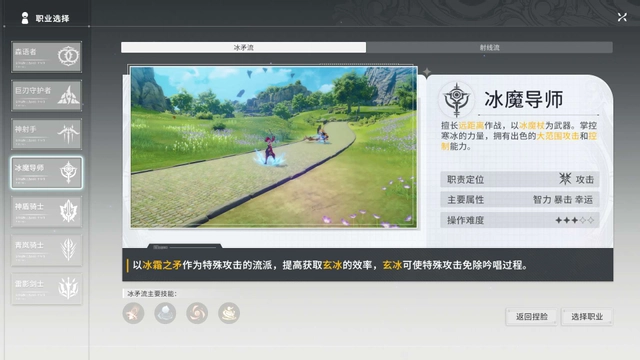Click the 操作难度 star rating row
This screenshot has width=640, height=360.
coord(520,220)
